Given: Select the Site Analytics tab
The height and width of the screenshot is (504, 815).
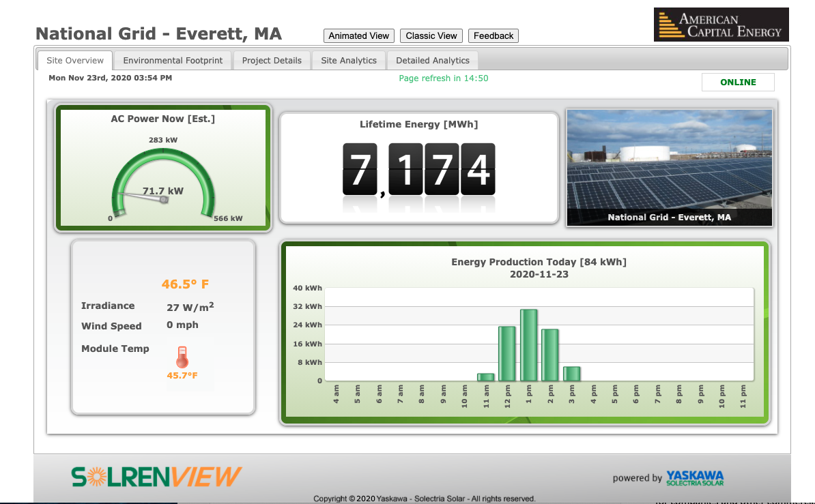Looking at the screenshot, I should click(x=349, y=60).
